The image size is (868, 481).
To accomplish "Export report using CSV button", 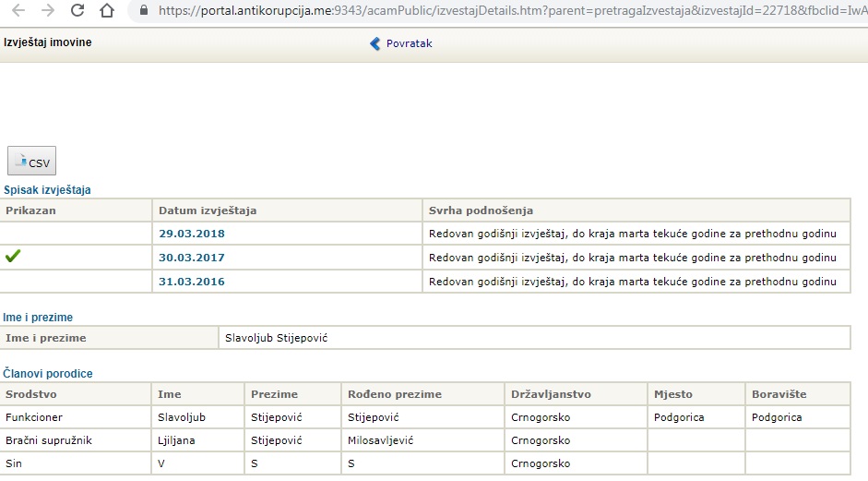I will coord(31,162).
